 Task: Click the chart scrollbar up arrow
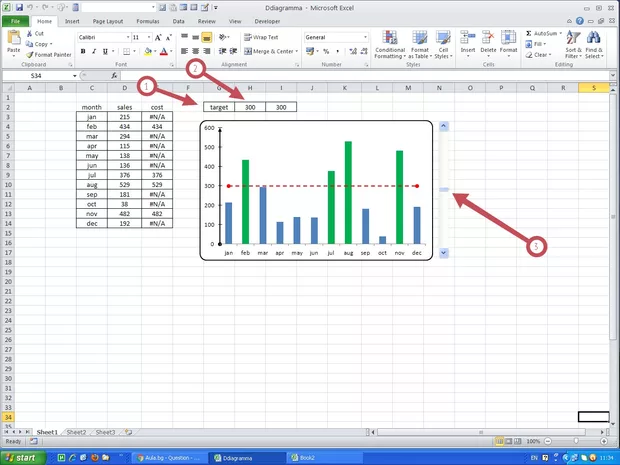[444, 126]
